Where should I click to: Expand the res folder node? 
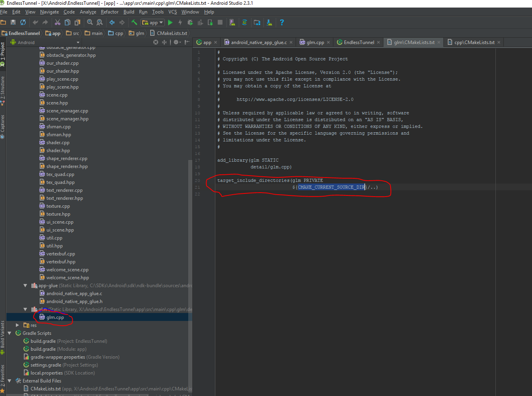point(17,325)
